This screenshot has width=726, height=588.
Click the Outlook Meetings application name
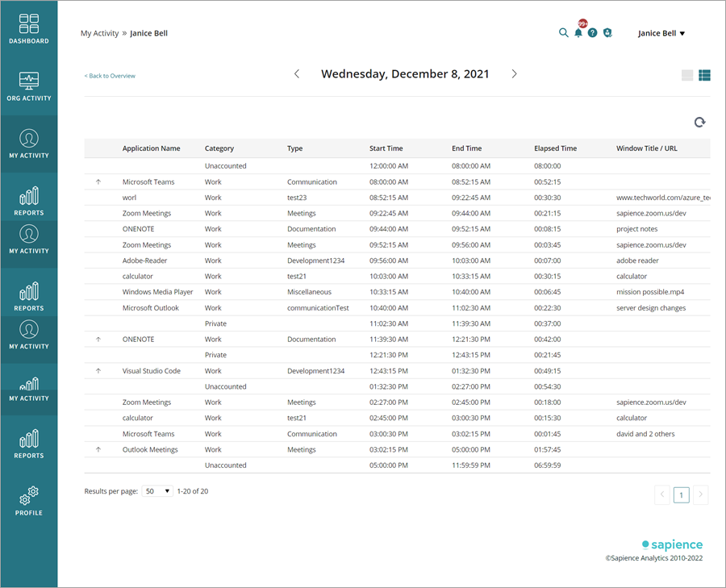[x=150, y=449]
